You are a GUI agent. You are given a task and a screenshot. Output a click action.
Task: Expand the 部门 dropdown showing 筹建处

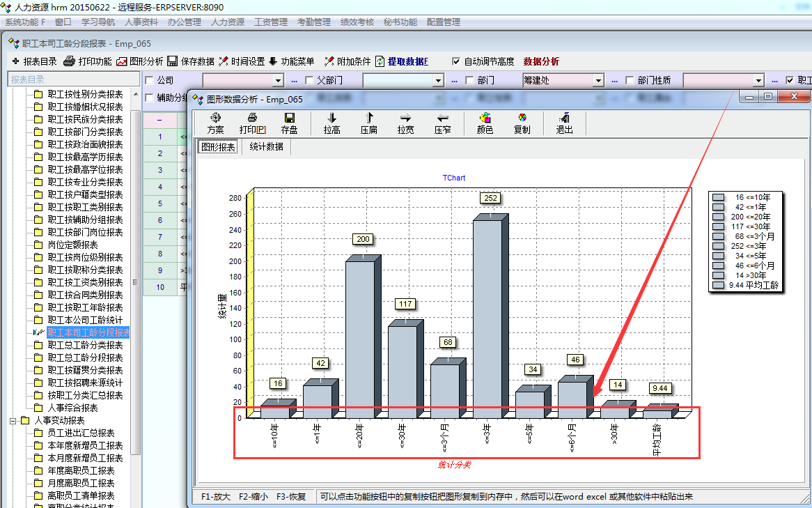point(598,81)
